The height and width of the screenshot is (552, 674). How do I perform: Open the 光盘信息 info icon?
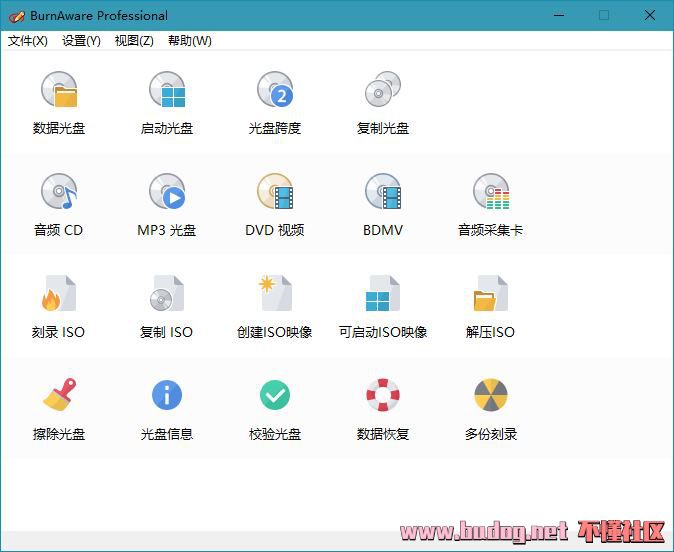(167, 395)
